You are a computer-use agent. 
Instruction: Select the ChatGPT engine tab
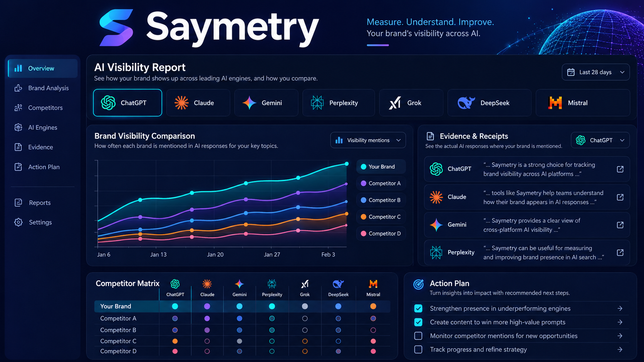click(x=127, y=103)
